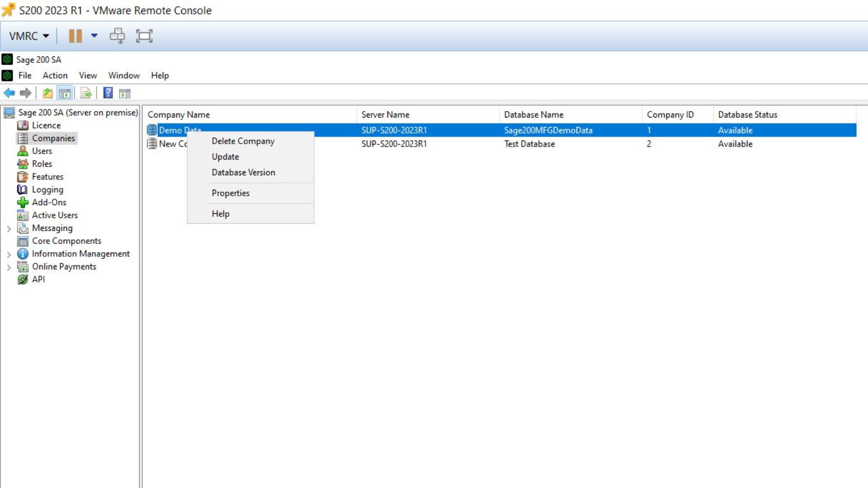868x488 pixels.
Task: Open the Window menu
Action: click(124, 75)
